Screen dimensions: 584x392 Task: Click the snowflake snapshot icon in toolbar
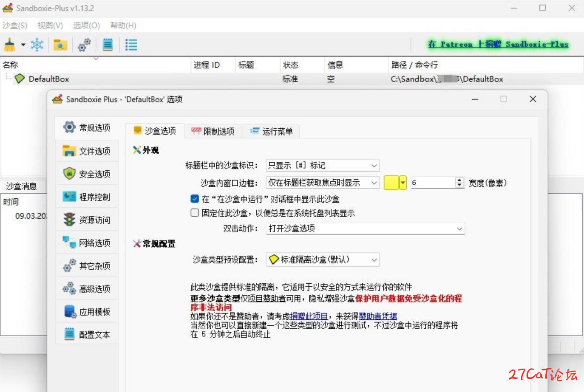click(37, 45)
